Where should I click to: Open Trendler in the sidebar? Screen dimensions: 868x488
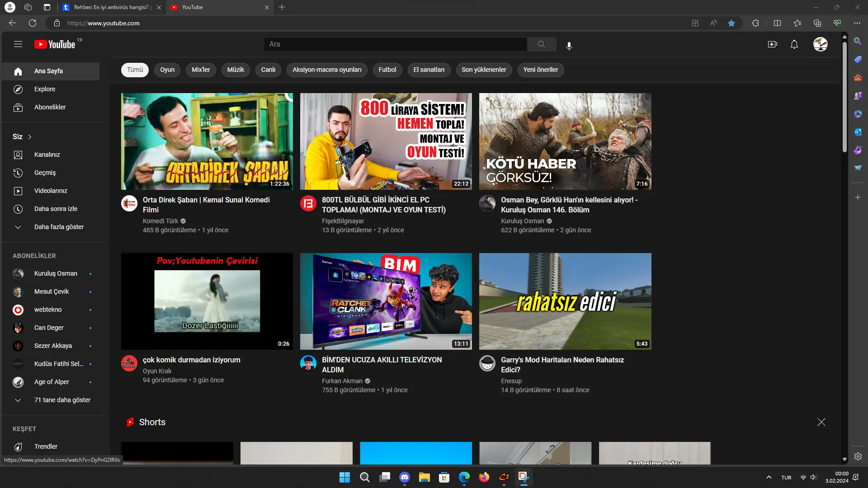point(51,447)
